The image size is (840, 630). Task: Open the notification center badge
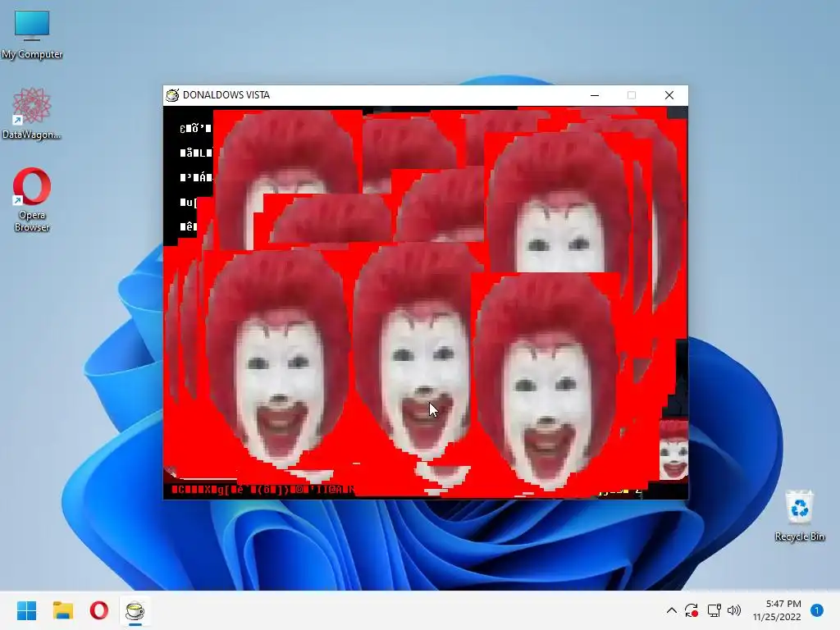click(816, 610)
